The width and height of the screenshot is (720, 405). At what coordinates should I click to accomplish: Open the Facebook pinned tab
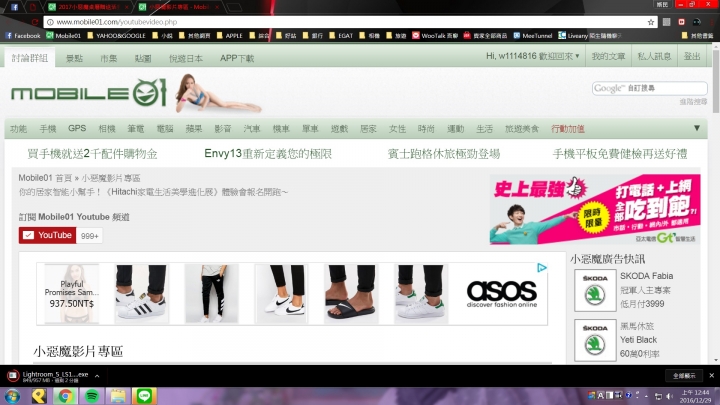point(15,7)
